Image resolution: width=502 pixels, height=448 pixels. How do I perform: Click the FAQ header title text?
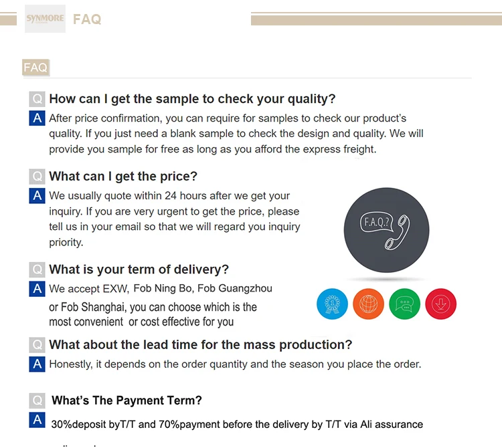coord(87,19)
